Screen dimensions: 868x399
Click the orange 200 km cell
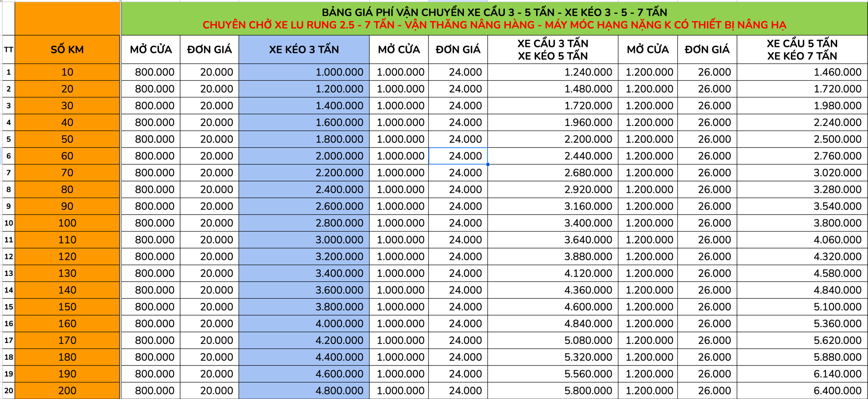point(67,391)
